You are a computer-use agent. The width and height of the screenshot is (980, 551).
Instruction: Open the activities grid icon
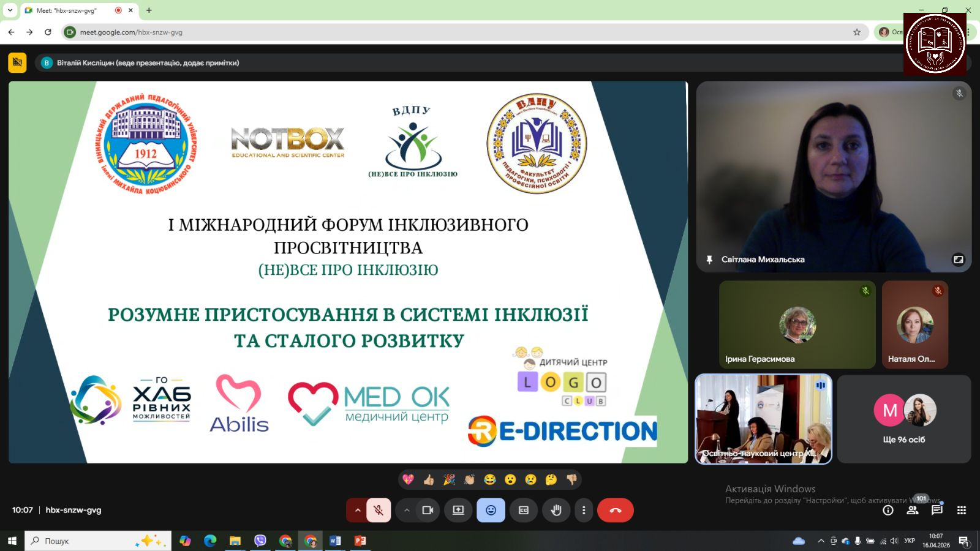pyautogui.click(x=962, y=510)
